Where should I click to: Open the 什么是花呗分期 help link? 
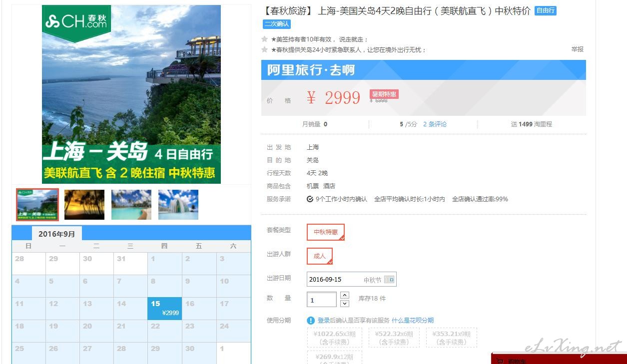click(x=413, y=321)
